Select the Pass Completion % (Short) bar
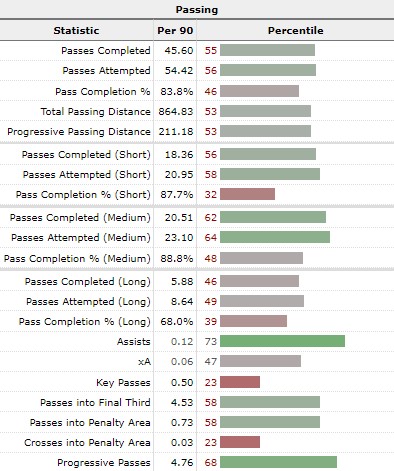This screenshot has width=394, height=471. (x=247, y=194)
